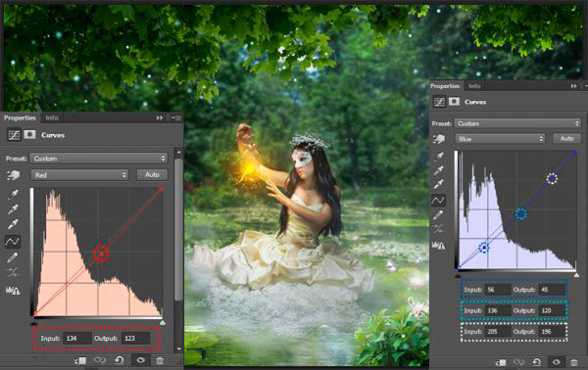This screenshot has width=588, height=370.
Task: Pick black point eyedropper in the Red panel
Action: (13, 195)
